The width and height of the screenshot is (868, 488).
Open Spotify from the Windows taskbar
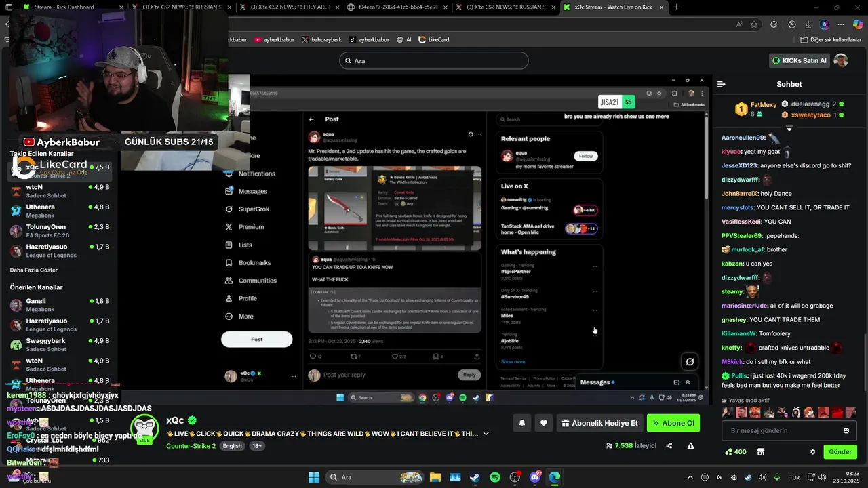(x=495, y=477)
